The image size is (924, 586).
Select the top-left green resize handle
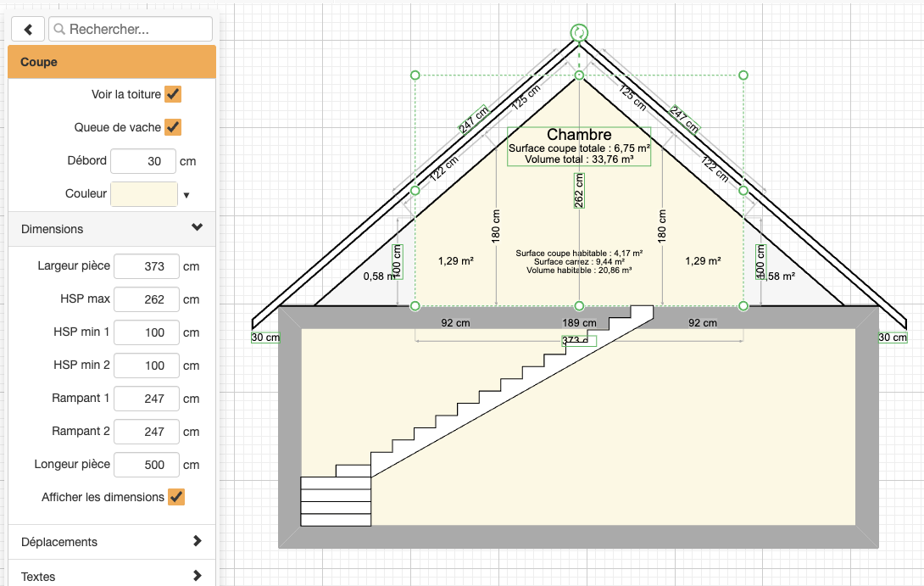pyautogui.click(x=415, y=75)
